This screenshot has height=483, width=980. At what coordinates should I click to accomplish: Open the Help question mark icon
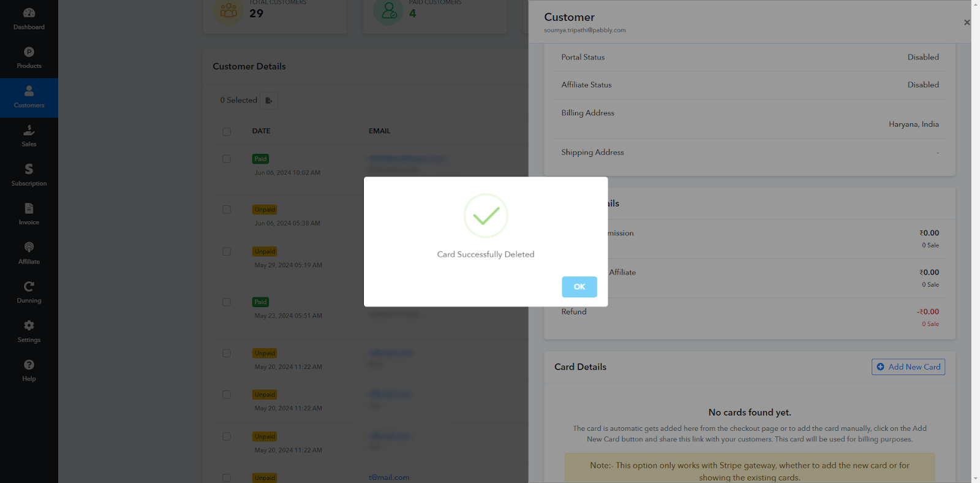tap(29, 365)
